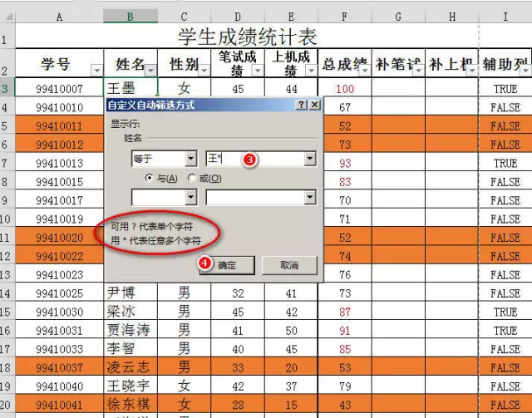This screenshot has width=532, height=418.
Task: Click the total score 43 cell
Action: [345, 405]
